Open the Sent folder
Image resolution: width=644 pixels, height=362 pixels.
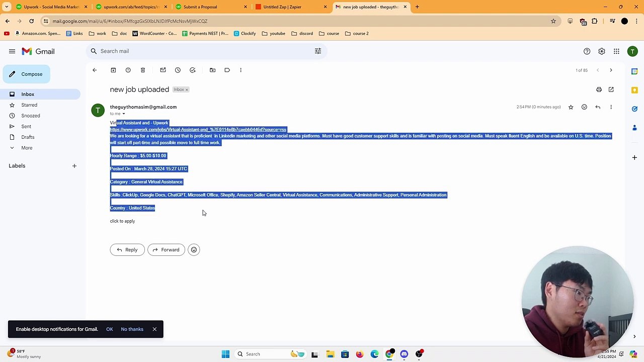pyautogui.click(x=26, y=127)
